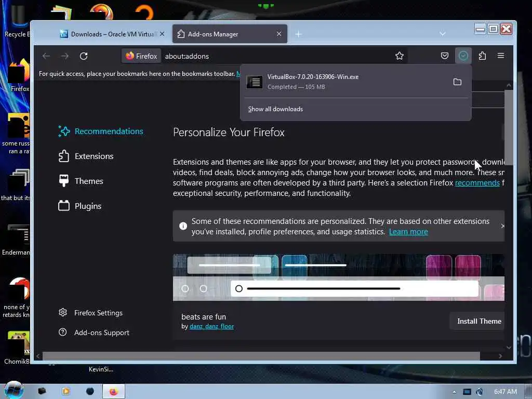Open Add-ons Support link
532x399 pixels.
94,332
